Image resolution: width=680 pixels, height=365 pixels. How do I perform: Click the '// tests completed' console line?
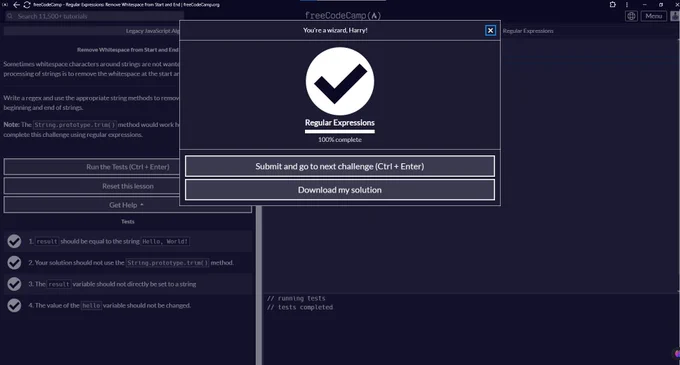(300, 307)
